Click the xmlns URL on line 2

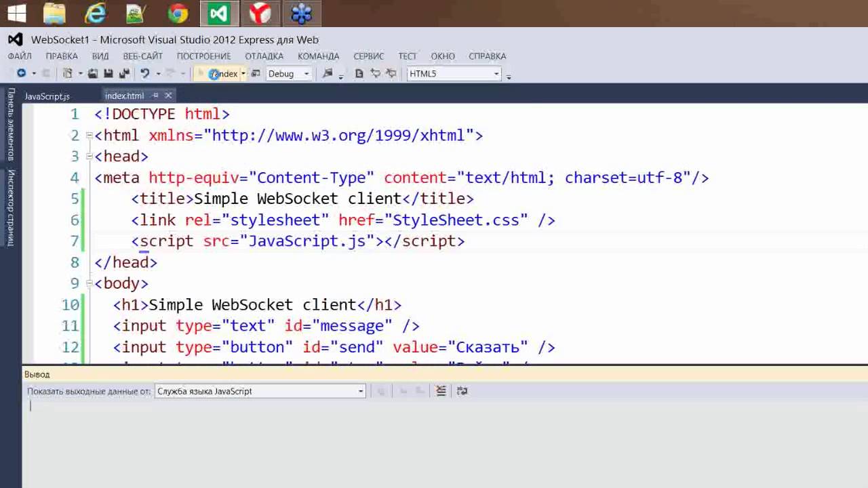[338, 136]
